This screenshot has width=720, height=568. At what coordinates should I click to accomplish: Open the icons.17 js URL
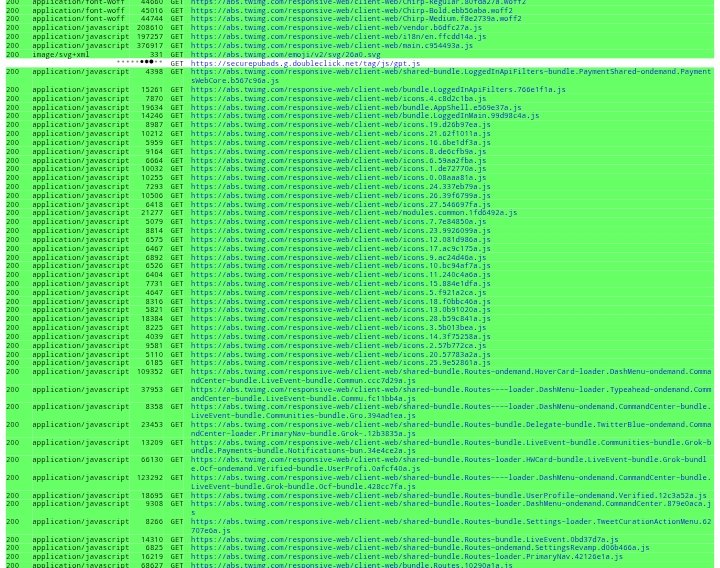pyautogui.click(x=341, y=248)
